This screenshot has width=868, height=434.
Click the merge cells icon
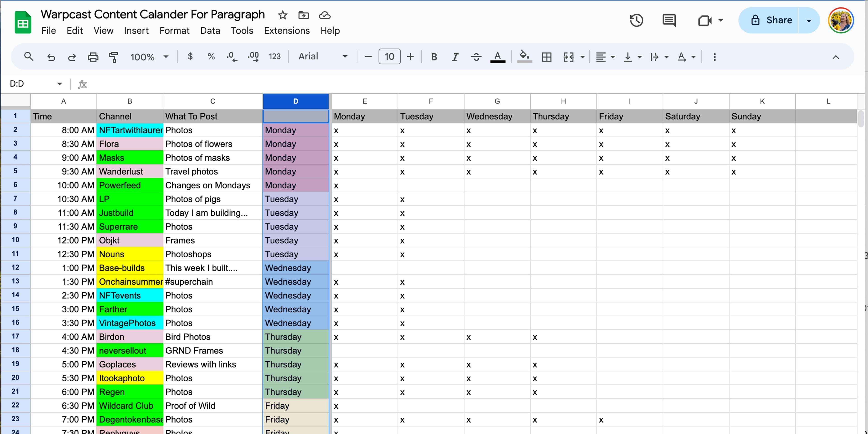[569, 57]
